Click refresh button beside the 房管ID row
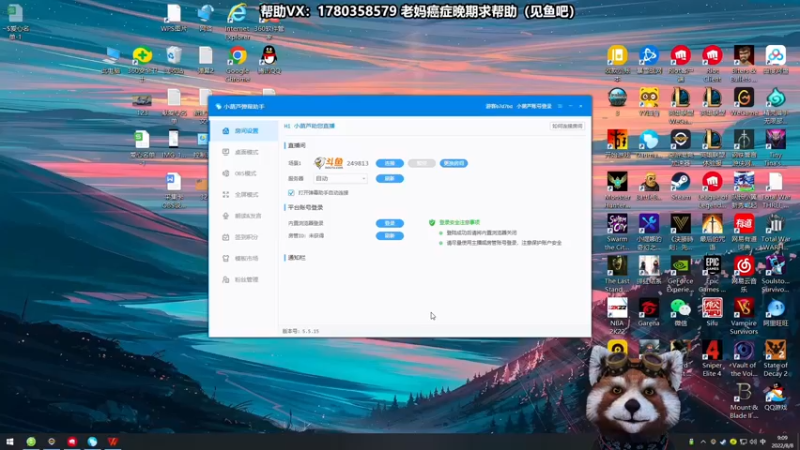This screenshot has height=450, width=800. pyautogui.click(x=390, y=236)
